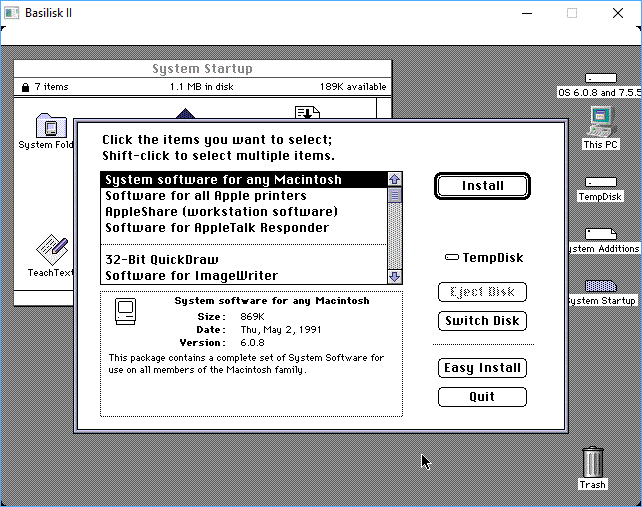Screen dimensions: 642x507
Task: Select Software for all Apple printers
Action: coord(244,196)
